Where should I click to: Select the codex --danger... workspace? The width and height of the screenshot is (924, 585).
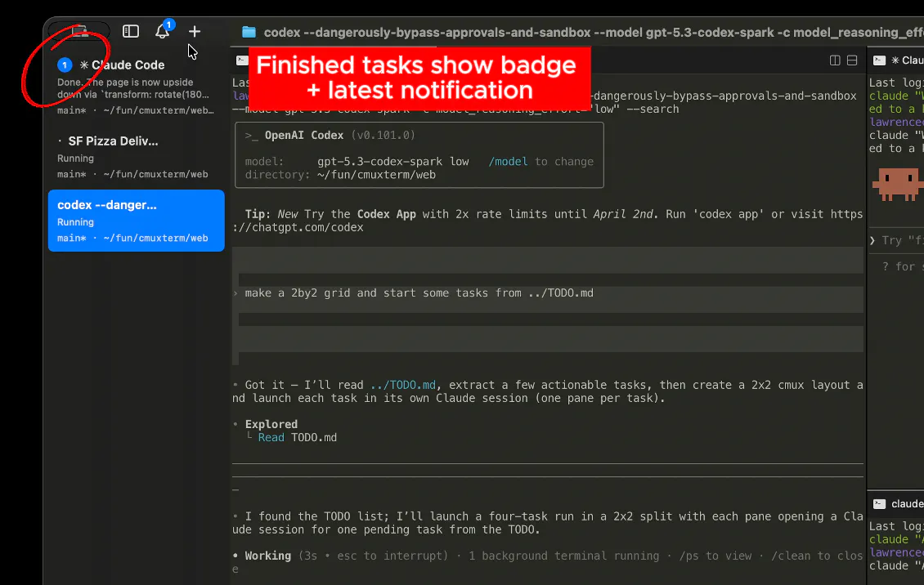(x=136, y=221)
